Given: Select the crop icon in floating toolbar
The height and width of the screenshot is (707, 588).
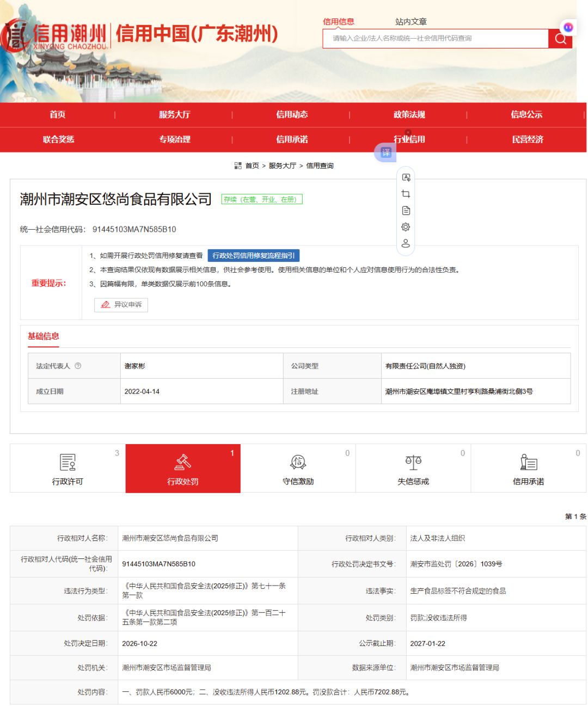Looking at the screenshot, I should click(x=406, y=194).
